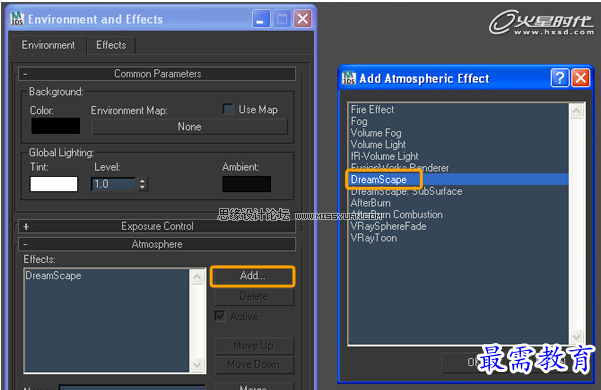Collapse the Common Parameters rollout
Screen dimensions: 601x390
157,74
